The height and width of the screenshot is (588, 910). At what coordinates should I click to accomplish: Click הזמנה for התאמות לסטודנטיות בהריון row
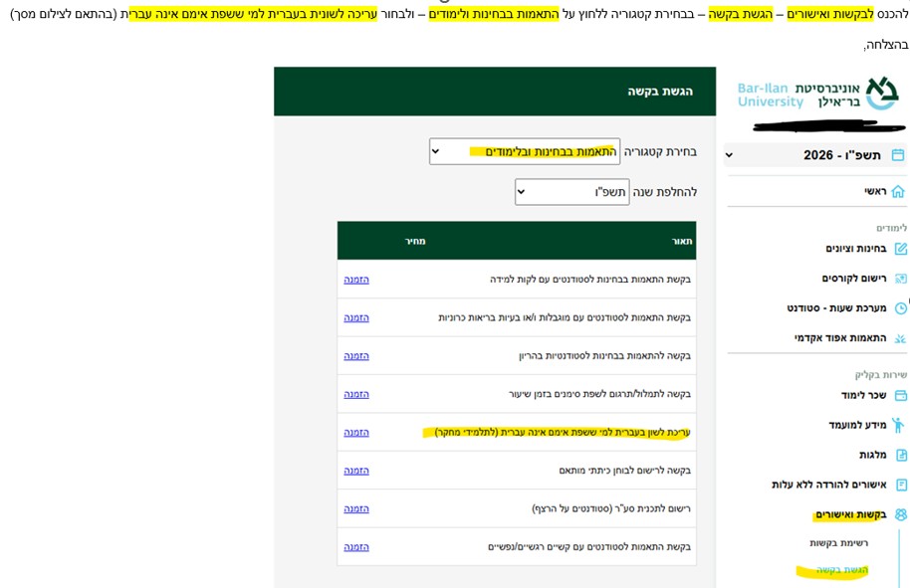coord(356,355)
